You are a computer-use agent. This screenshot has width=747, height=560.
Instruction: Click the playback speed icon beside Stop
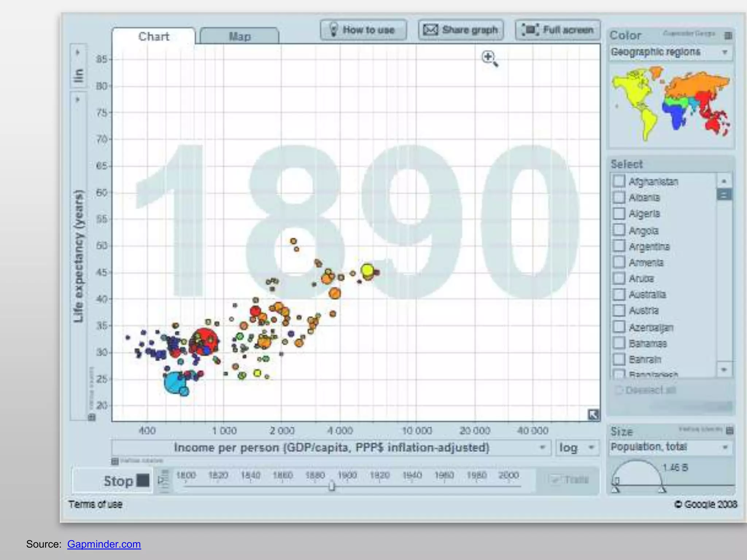[163, 481]
